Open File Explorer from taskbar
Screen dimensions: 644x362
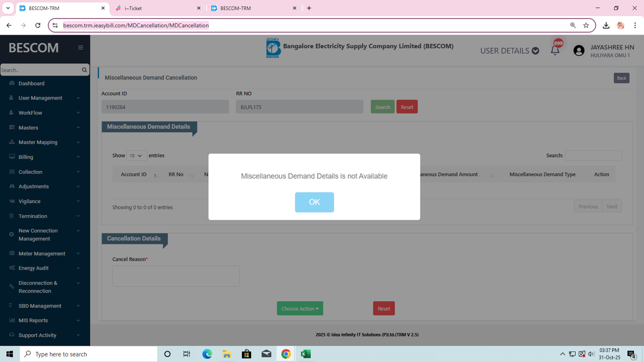pyautogui.click(x=227, y=354)
